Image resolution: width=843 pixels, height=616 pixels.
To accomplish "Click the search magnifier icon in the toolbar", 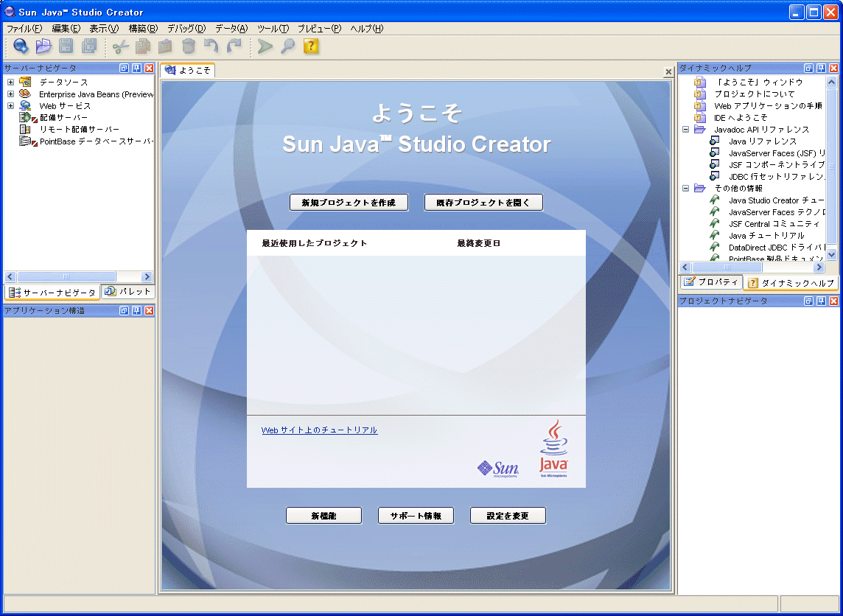I will pyautogui.click(x=287, y=46).
